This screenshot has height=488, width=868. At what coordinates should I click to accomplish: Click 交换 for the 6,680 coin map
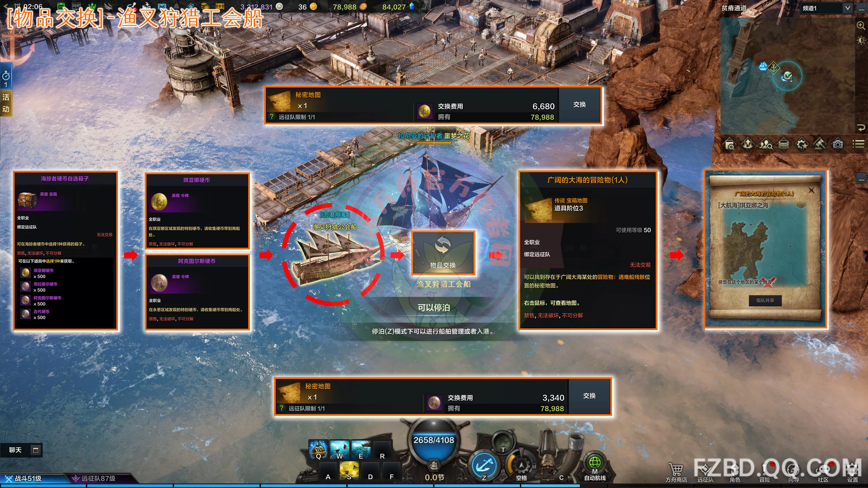click(x=579, y=105)
